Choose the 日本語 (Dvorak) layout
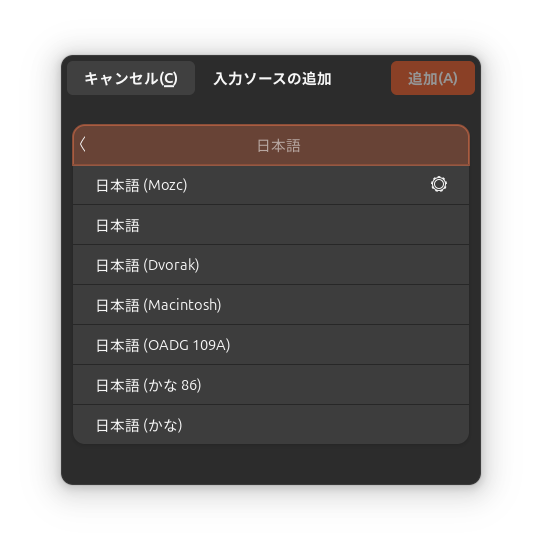Image resolution: width=542 pixels, height=552 pixels. click(271, 265)
